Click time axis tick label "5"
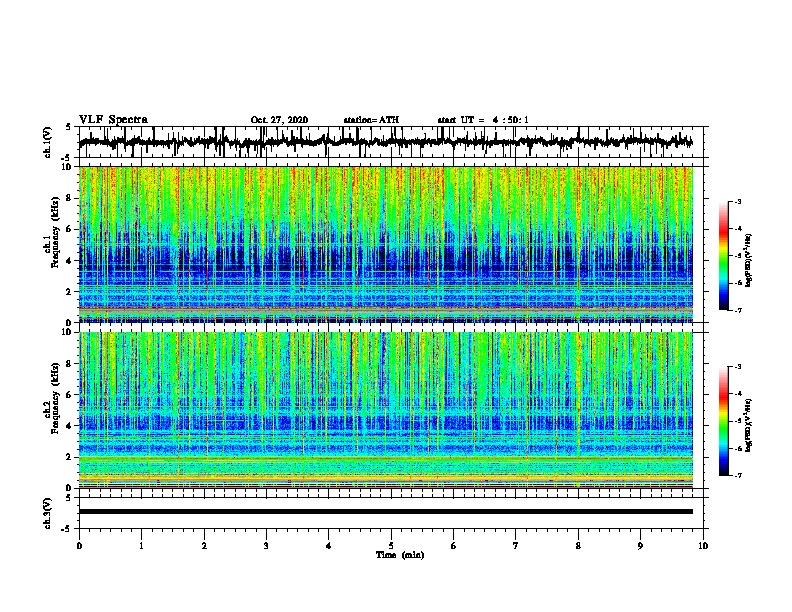 (x=391, y=546)
